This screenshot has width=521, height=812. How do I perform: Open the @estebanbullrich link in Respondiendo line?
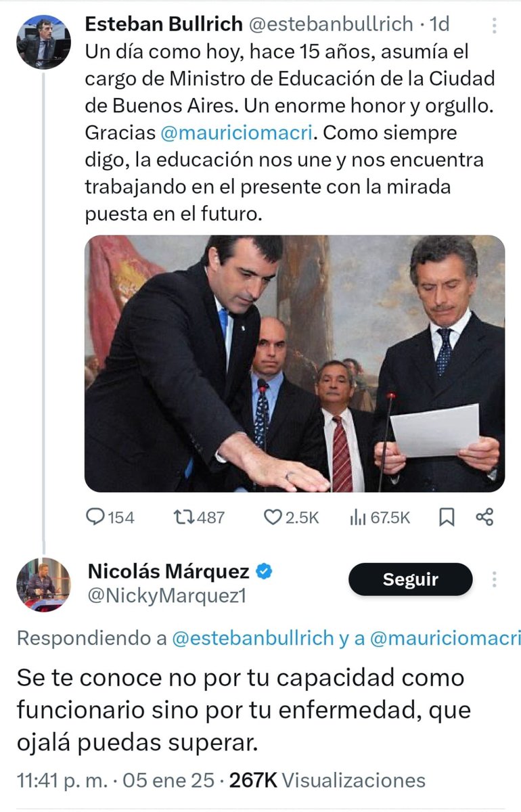[254, 637]
